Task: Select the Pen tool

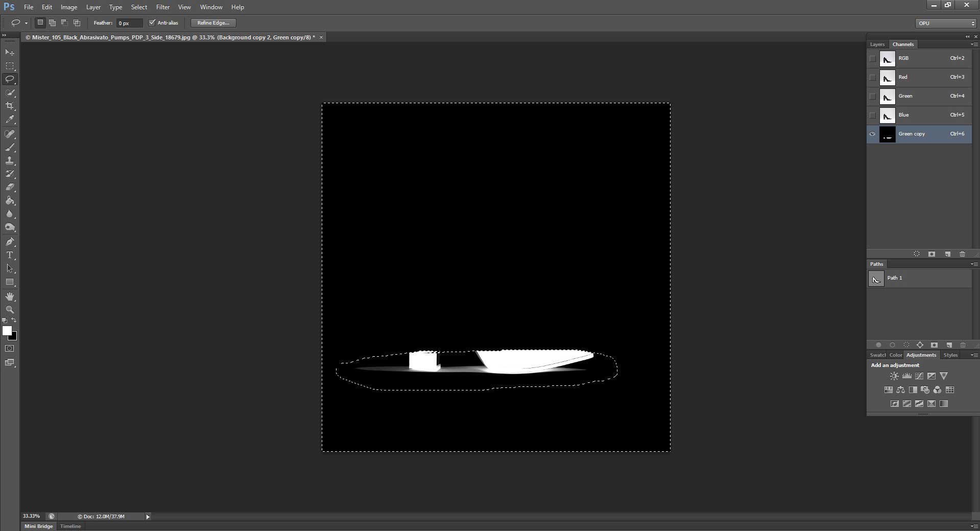Action: pyautogui.click(x=10, y=242)
